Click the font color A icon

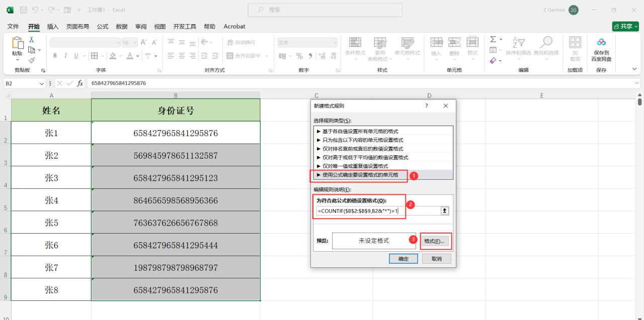pos(129,56)
